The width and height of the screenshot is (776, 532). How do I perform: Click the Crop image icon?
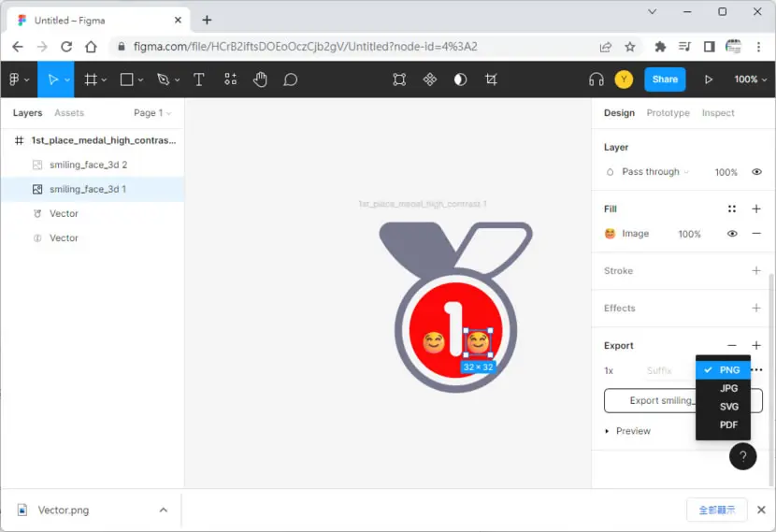(x=491, y=79)
